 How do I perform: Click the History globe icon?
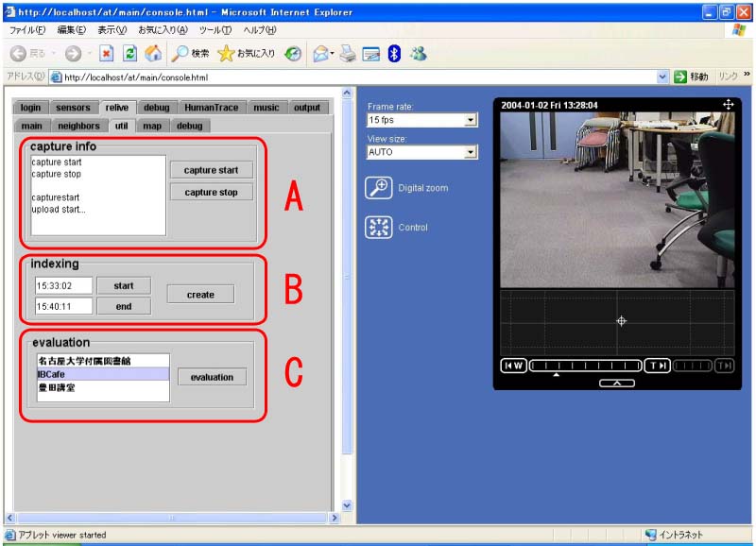click(293, 54)
